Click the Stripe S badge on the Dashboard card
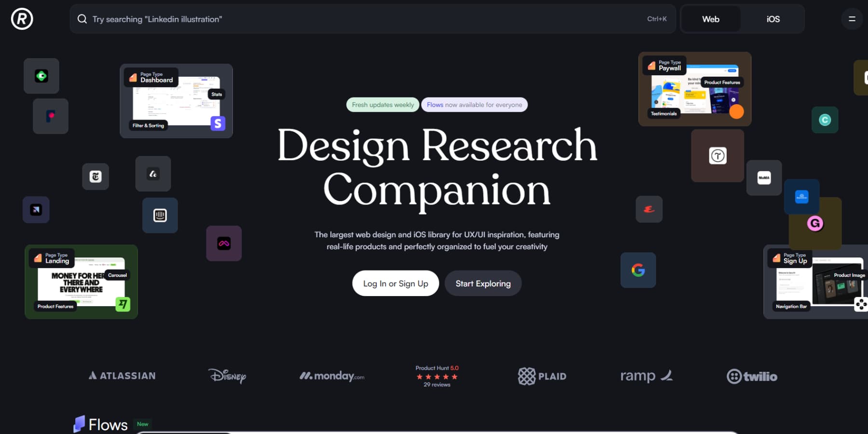This screenshot has width=868, height=434. 217,124
